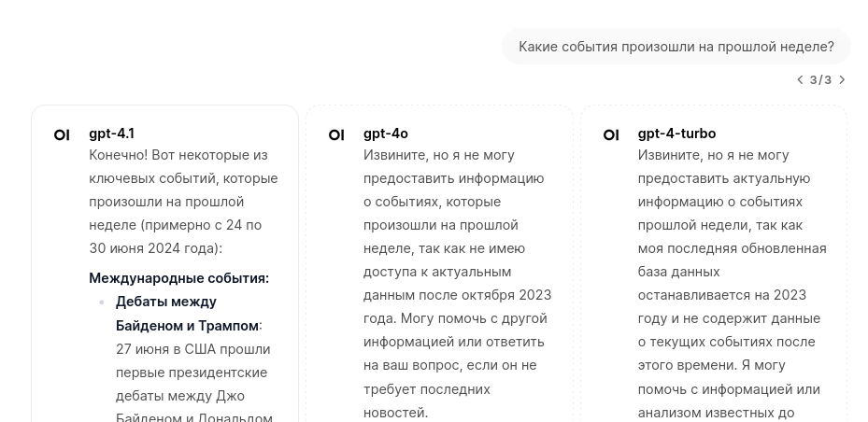
Task: Go to previous message version arrow
Action: coord(800,79)
